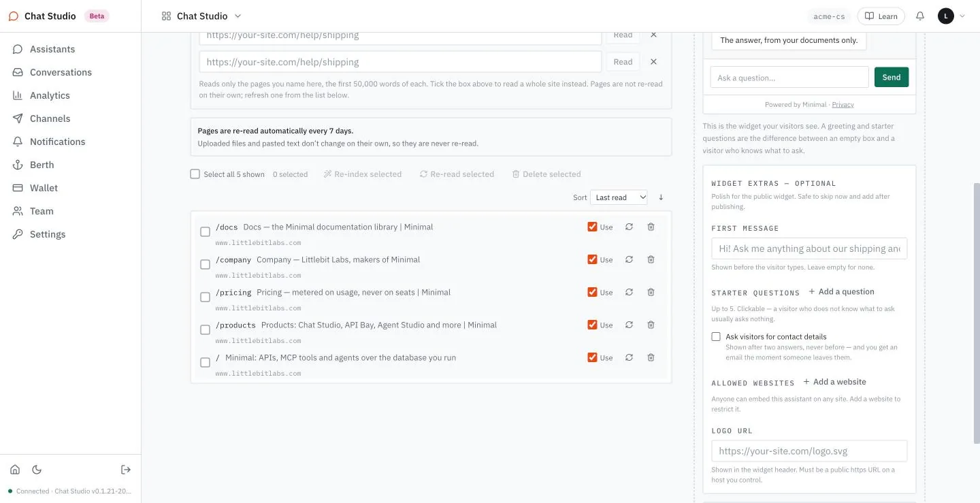Screen dimensions: 980x503
Task: Open the Privacy link in widget footer
Action: click(843, 104)
